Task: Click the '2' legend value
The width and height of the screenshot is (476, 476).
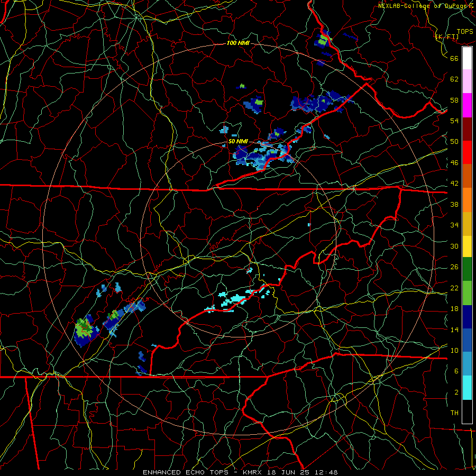Action: tap(456, 392)
